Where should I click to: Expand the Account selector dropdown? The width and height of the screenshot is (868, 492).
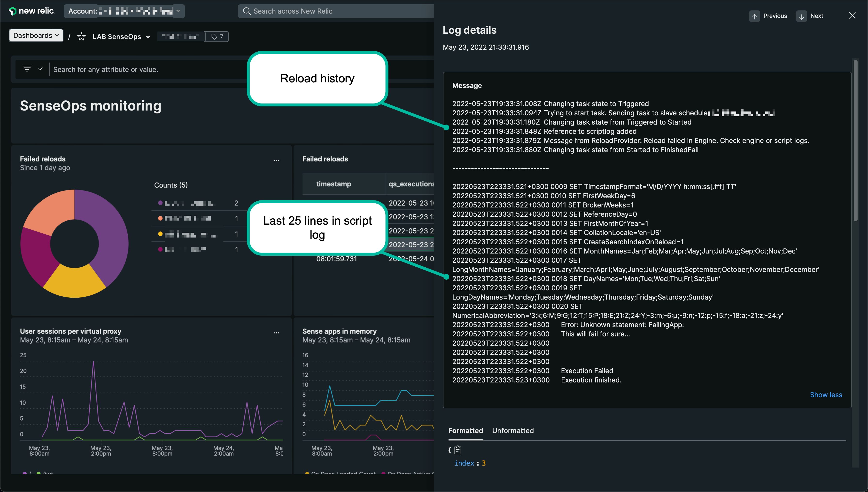point(178,11)
